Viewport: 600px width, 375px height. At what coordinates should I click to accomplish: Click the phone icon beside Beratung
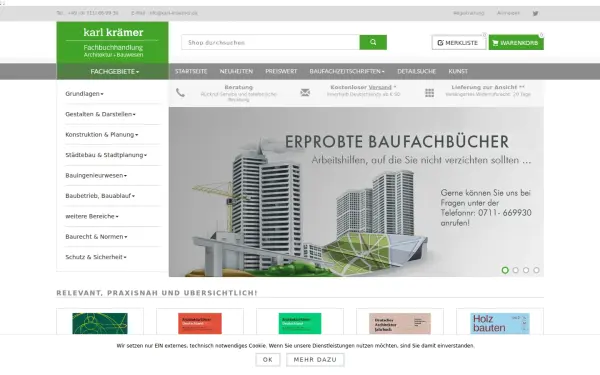coord(180,93)
